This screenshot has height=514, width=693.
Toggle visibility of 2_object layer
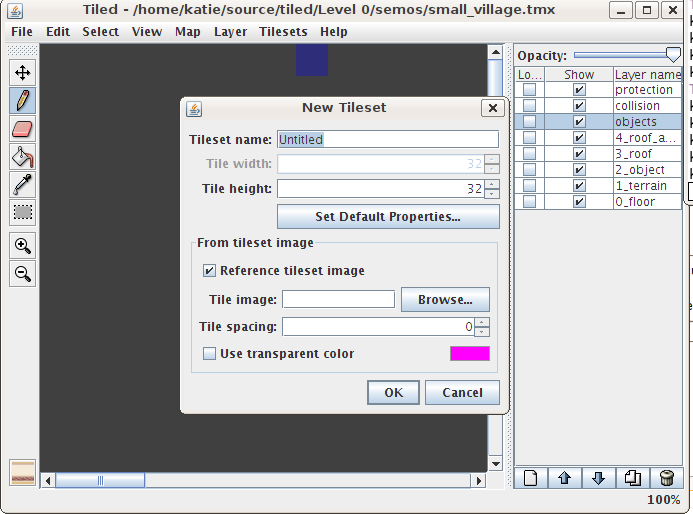[579, 170]
